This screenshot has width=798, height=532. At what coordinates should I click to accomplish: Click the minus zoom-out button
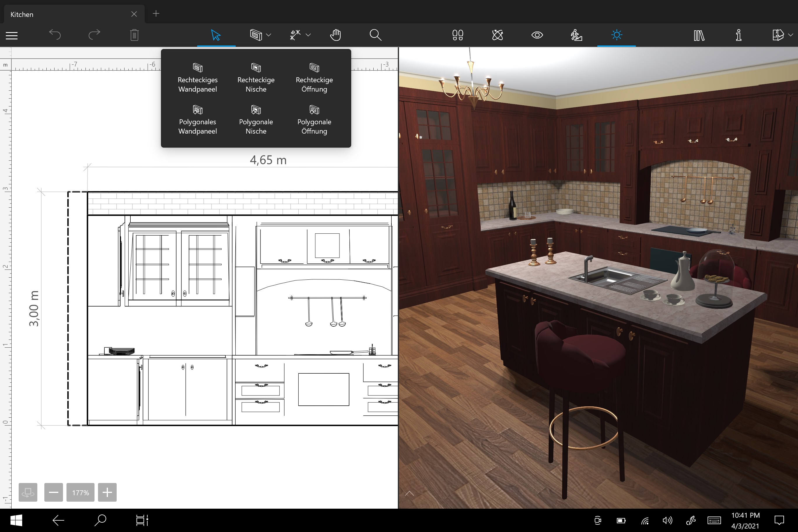coord(54,492)
